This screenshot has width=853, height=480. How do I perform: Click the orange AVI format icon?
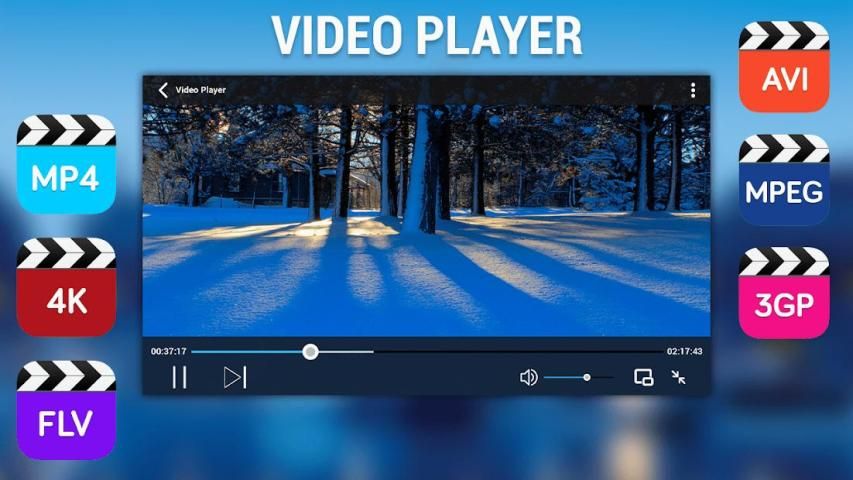(784, 66)
